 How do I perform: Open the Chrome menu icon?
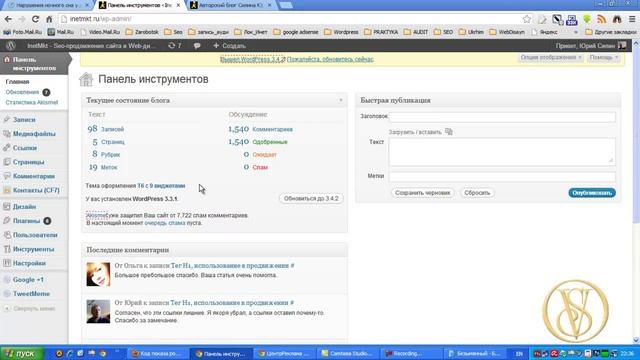pos(632,19)
